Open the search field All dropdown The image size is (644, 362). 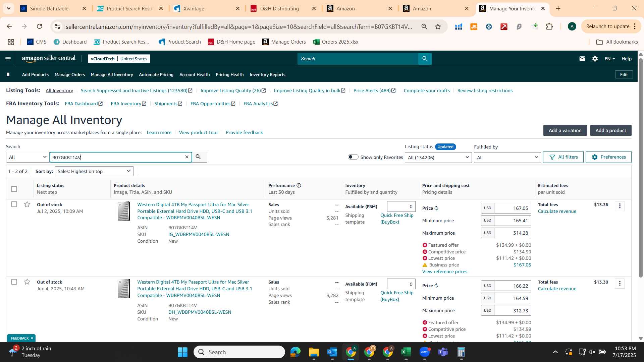coord(28,157)
